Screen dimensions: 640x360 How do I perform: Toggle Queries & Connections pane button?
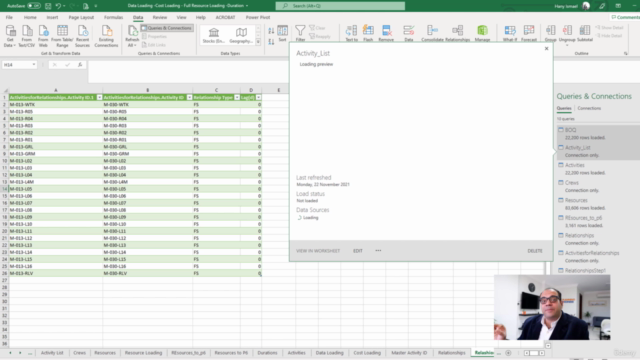[167, 28]
